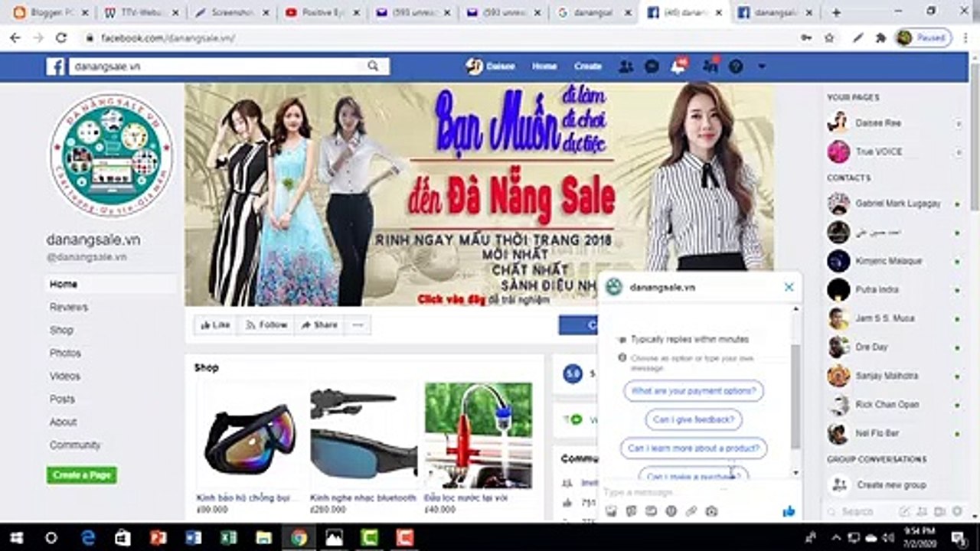Click the camera icon in the chat toolbar
Viewport: 980px width, 551px height.
711,511
